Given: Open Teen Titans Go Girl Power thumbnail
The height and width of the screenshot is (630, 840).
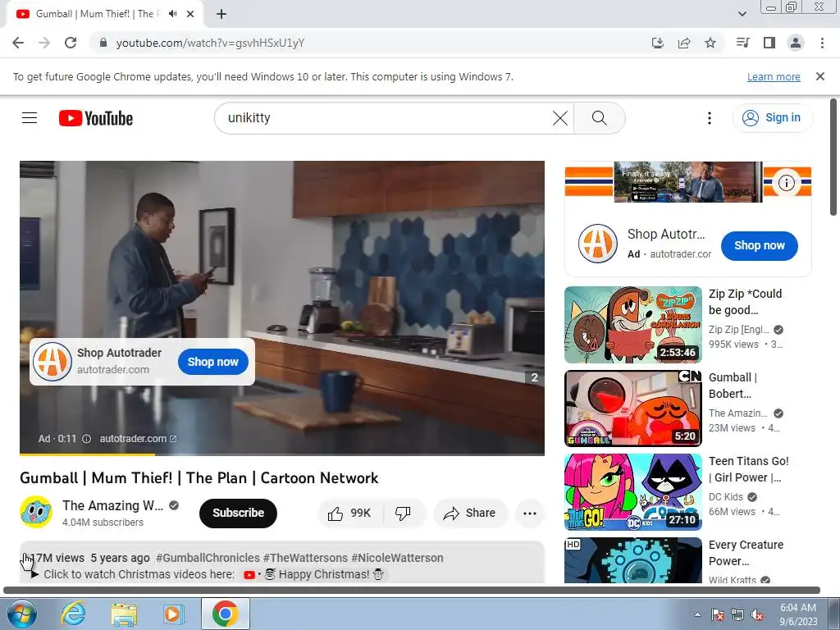Looking at the screenshot, I should click(x=633, y=492).
